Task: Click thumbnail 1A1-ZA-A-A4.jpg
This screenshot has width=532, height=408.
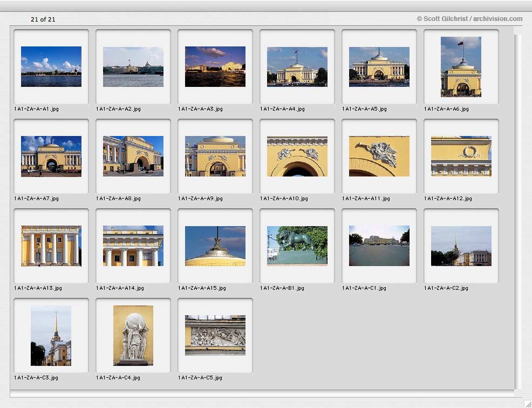Action: [297, 66]
